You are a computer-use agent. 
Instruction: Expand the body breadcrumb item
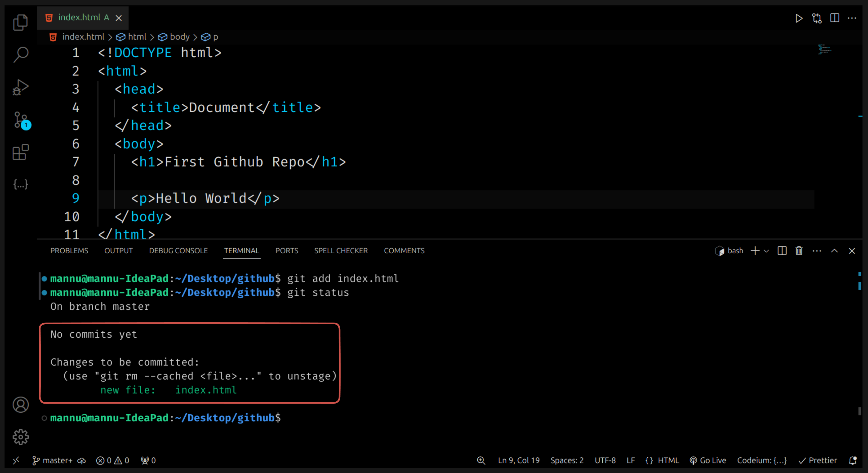click(x=179, y=37)
